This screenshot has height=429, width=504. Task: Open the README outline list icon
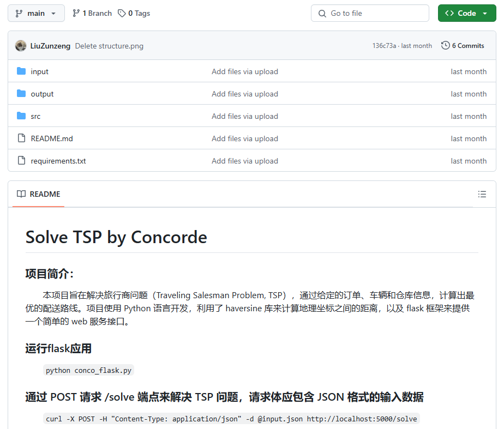[482, 194]
